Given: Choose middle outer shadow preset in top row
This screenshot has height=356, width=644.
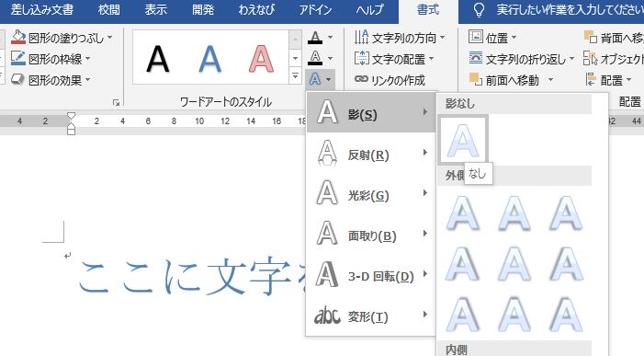Looking at the screenshot, I should tap(514, 212).
